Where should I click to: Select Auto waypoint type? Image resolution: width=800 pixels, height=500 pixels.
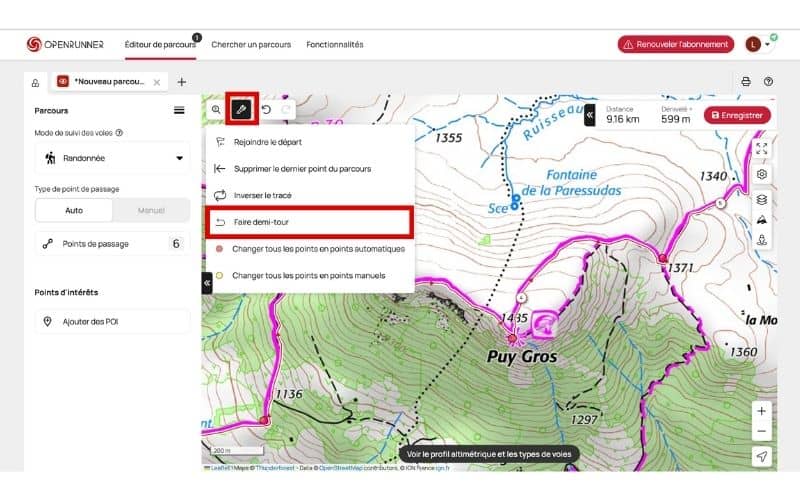[74, 211]
